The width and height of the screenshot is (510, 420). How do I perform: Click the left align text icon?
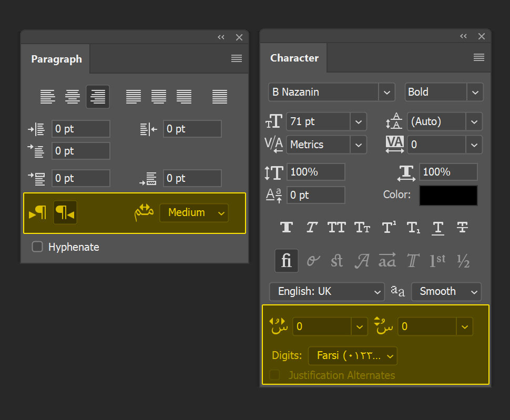pyautogui.click(x=48, y=97)
